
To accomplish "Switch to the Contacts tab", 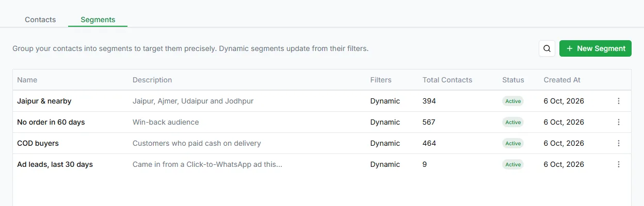I will [x=40, y=20].
